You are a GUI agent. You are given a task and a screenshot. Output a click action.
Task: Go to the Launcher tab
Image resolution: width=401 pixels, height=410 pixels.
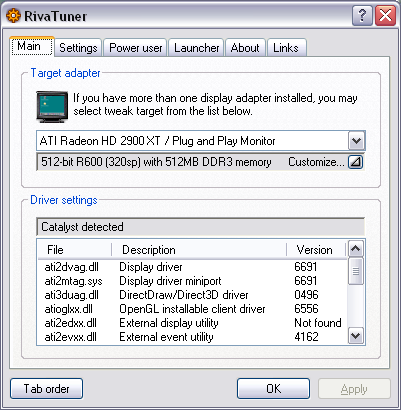pos(196,48)
